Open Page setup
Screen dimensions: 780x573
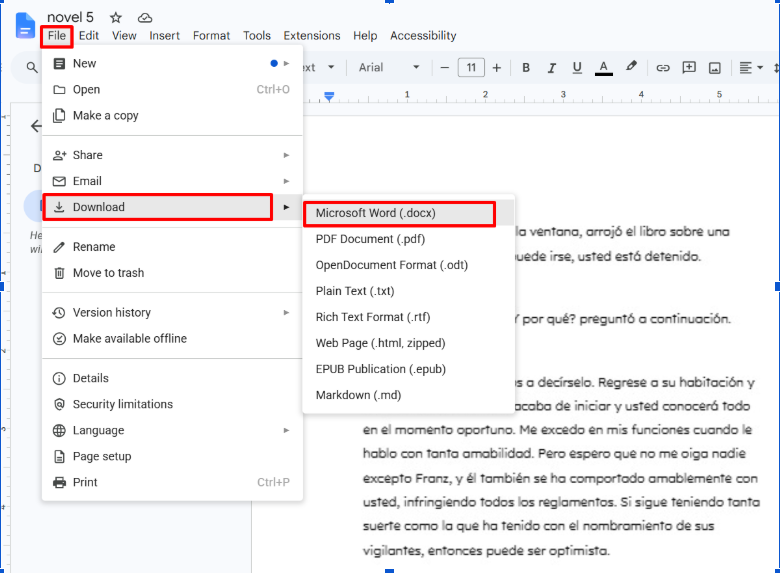click(172, 456)
